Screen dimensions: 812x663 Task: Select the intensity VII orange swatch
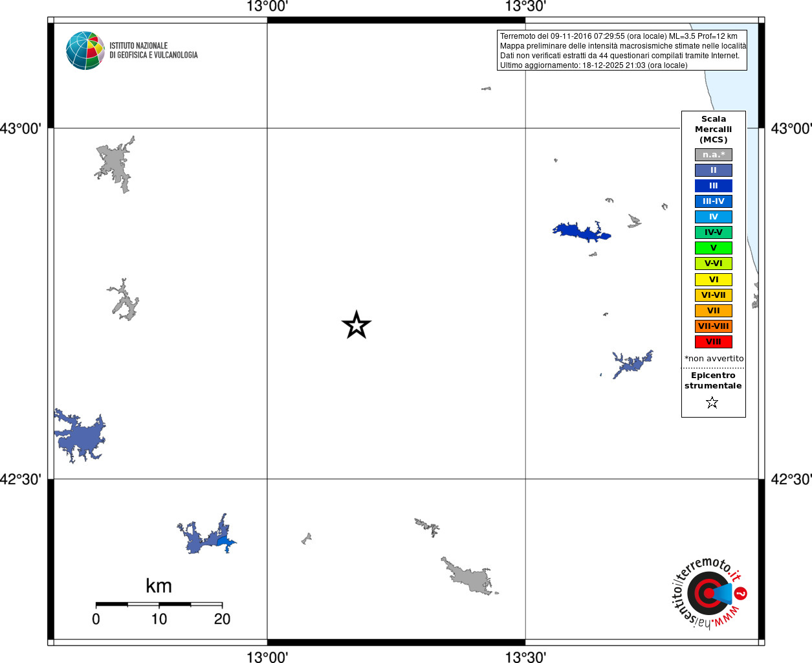tap(714, 311)
